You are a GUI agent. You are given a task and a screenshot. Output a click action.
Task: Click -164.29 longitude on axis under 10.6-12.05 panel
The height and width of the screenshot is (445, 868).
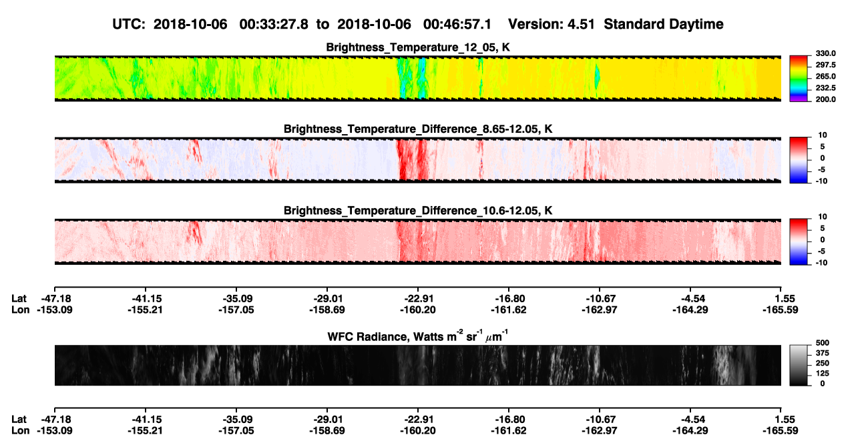point(691,310)
